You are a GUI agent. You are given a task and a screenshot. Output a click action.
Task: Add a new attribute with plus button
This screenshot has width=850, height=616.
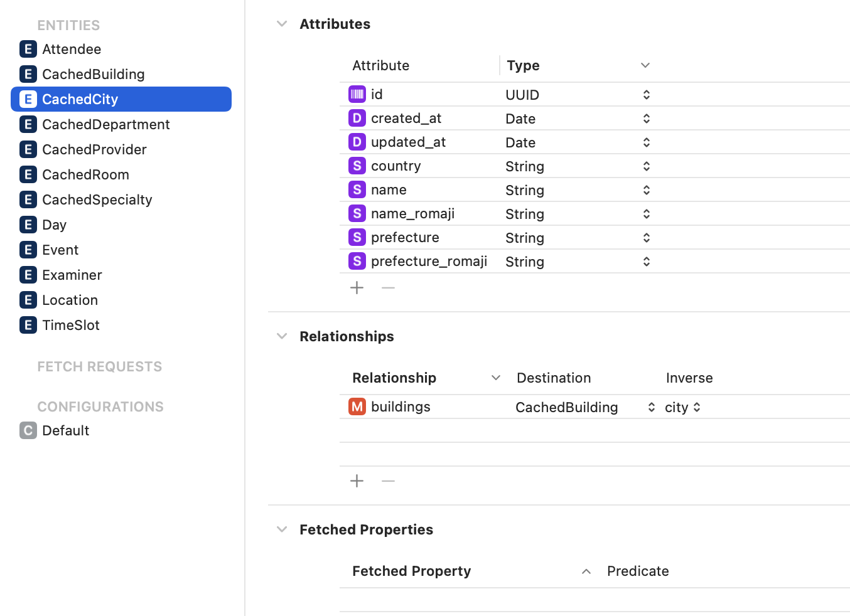357,288
